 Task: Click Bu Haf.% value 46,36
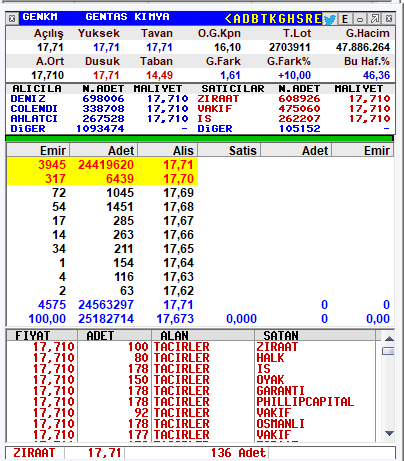coord(376,75)
